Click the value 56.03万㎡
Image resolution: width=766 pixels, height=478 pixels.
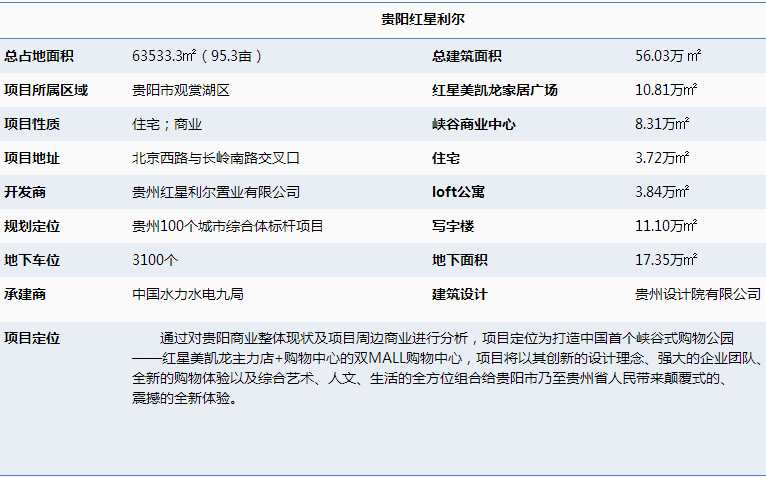668,56
